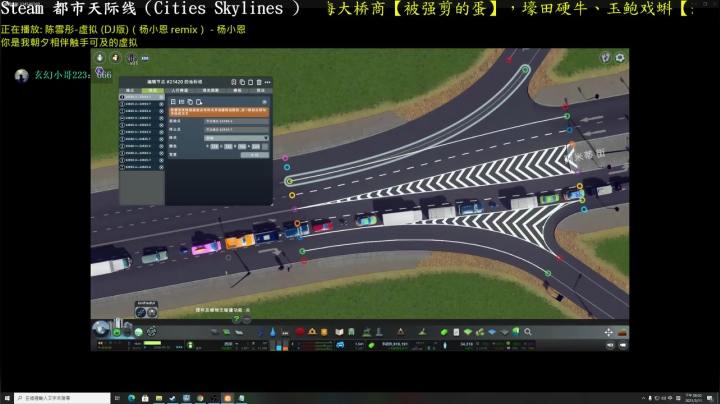The width and height of the screenshot is (720, 404).
Task: Expand the 样式 style dropdown
Action: [x=236, y=138]
